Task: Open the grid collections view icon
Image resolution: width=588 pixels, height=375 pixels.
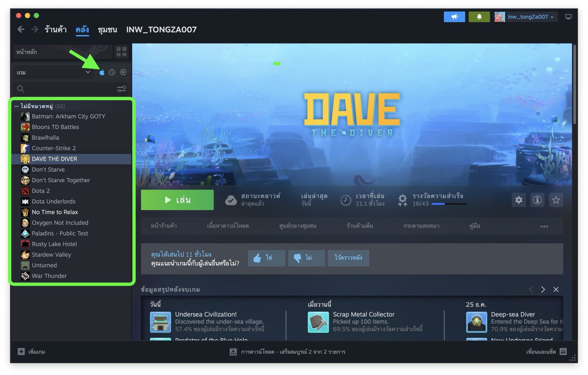Action: (x=121, y=52)
